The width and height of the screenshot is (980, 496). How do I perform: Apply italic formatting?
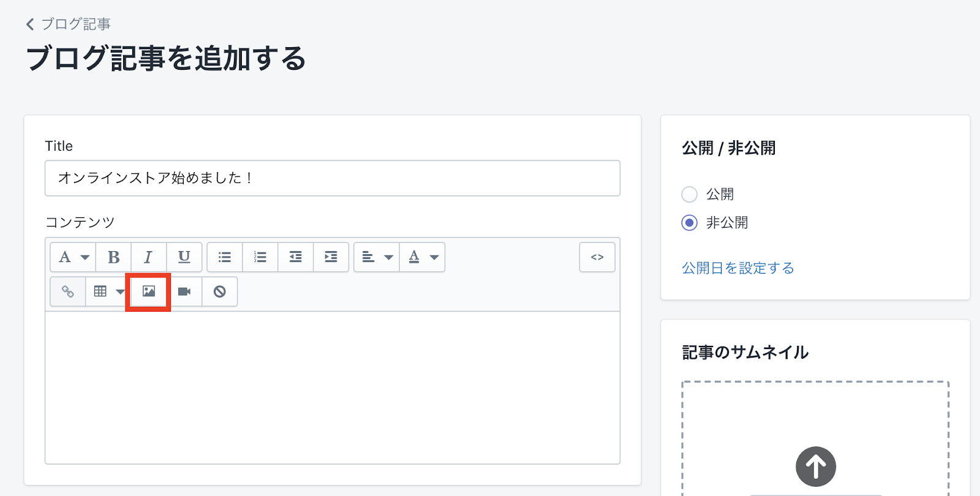tap(148, 257)
